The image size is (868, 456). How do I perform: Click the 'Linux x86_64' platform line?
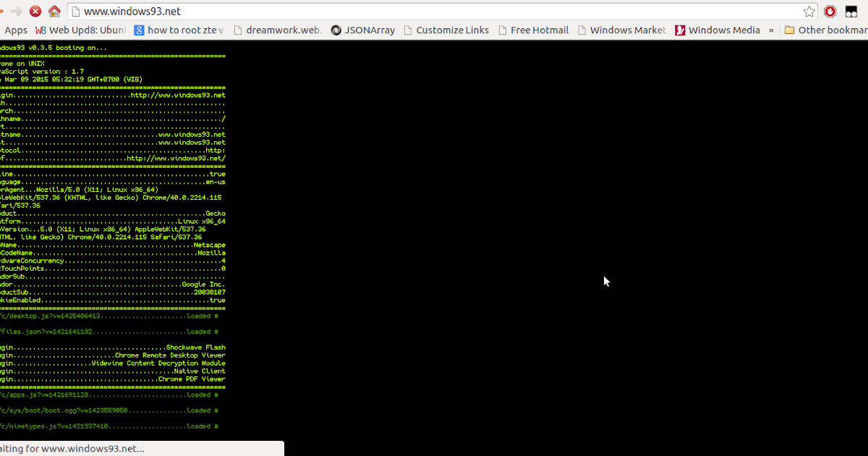click(x=113, y=221)
